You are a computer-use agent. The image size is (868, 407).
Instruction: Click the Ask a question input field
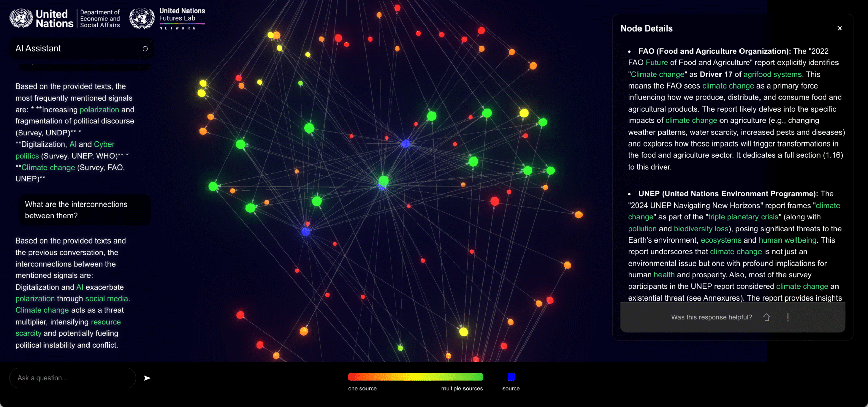pyautogui.click(x=73, y=378)
